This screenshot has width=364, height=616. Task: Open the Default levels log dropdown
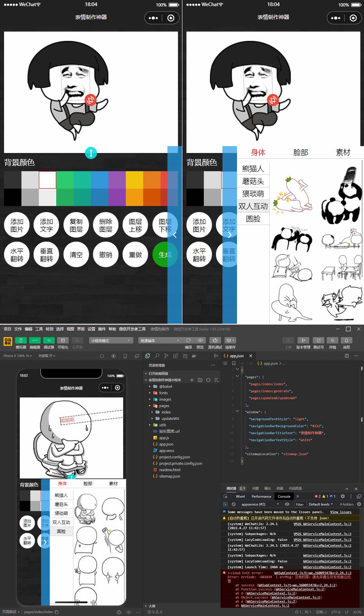tap(320, 504)
